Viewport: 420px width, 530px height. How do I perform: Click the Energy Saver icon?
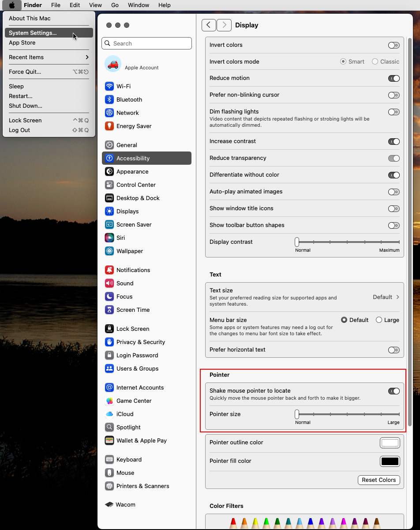click(109, 126)
